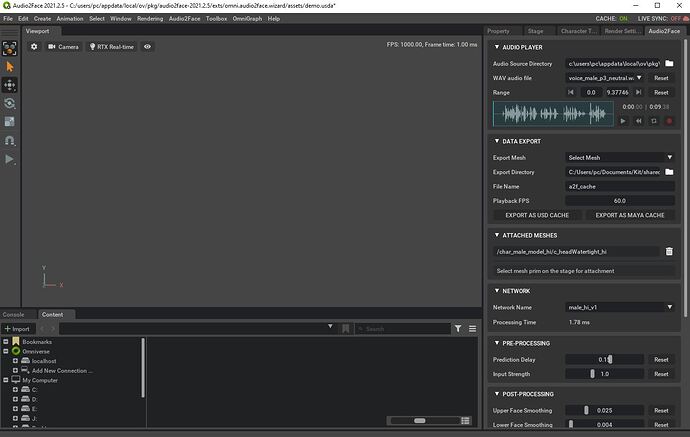Click the audio waveform display
690x437 pixels.
[553, 114]
